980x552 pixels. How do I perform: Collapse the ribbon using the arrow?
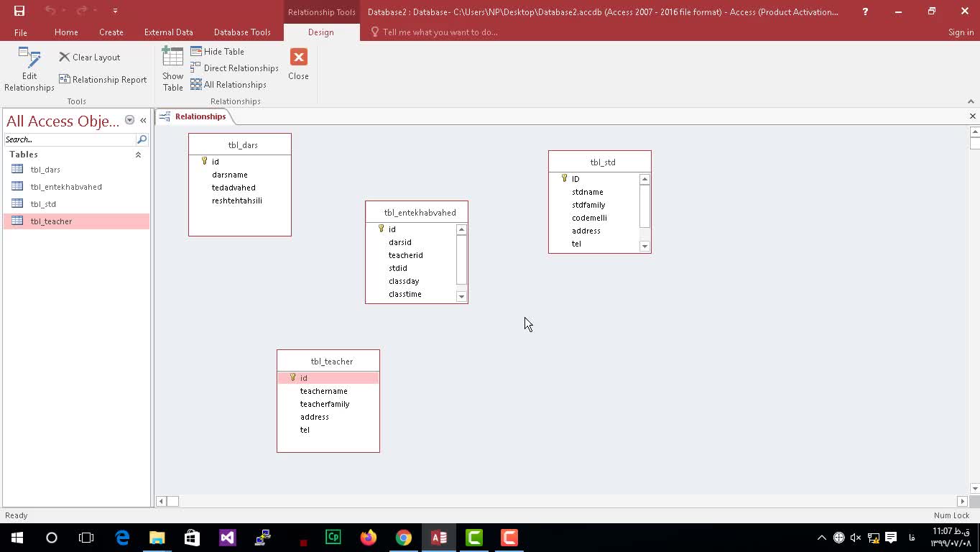pos(971,101)
